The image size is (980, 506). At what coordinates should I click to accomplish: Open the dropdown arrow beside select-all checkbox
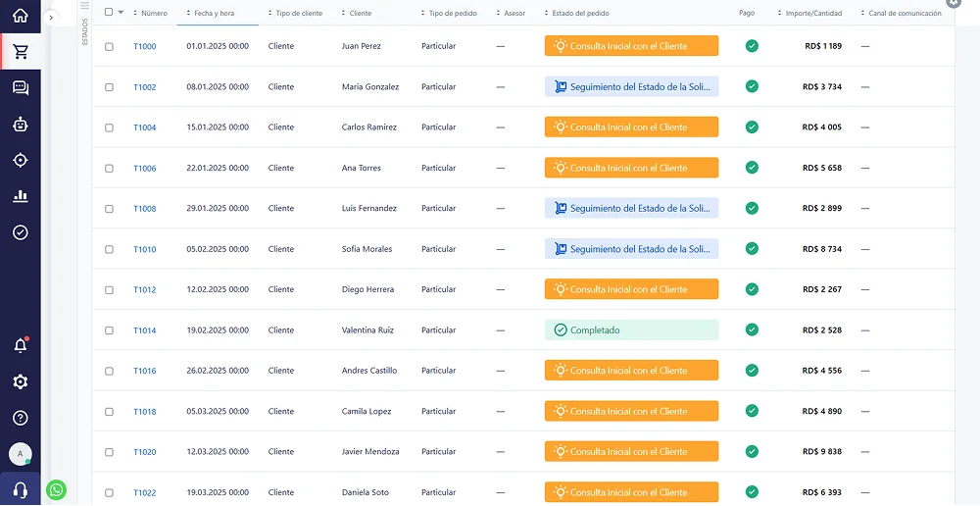[121, 13]
